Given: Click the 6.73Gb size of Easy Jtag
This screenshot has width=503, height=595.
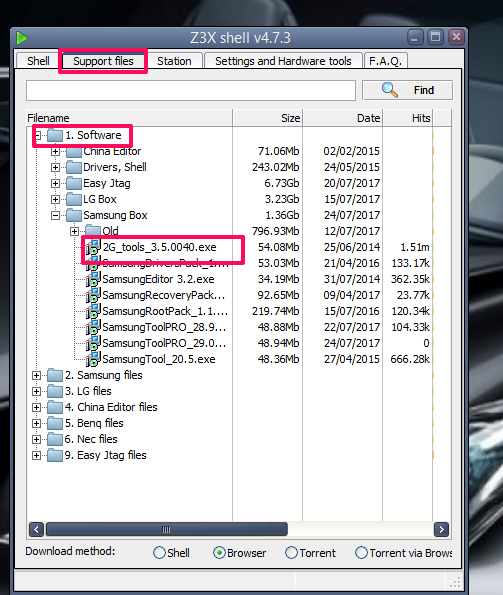Looking at the screenshot, I should [x=281, y=183].
